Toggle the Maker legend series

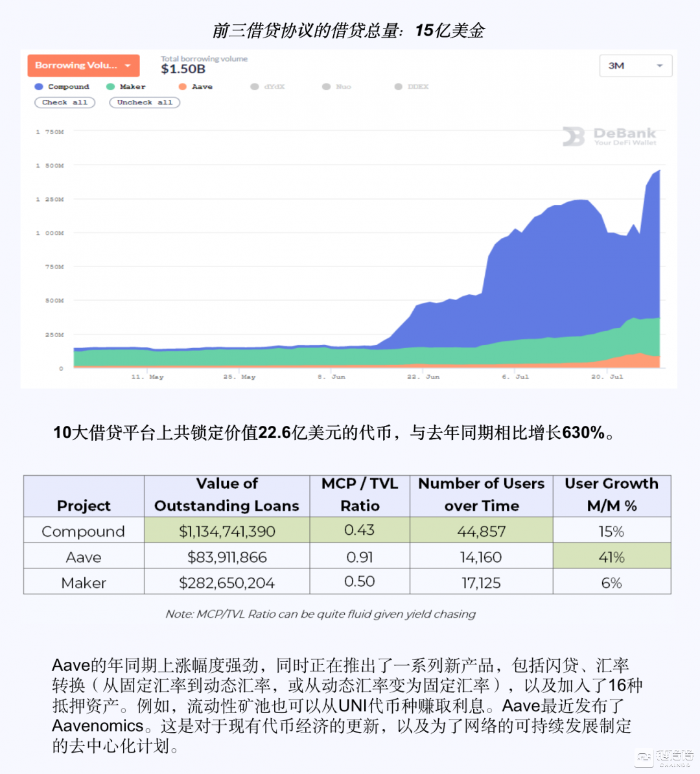tap(126, 86)
